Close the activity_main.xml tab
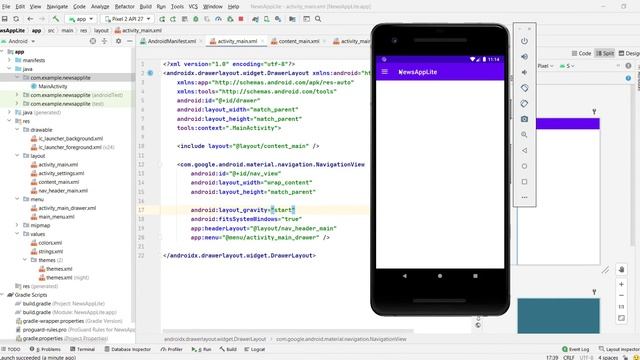Image resolution: width=640 pixels, height=360 pixels. click(x=262, y=41)
